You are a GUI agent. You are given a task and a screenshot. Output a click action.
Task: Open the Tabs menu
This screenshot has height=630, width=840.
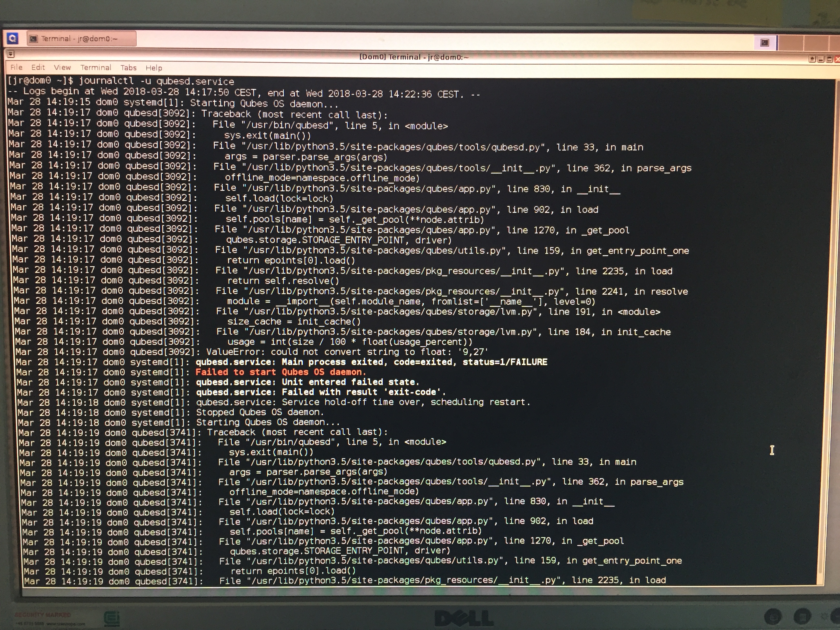128,68
